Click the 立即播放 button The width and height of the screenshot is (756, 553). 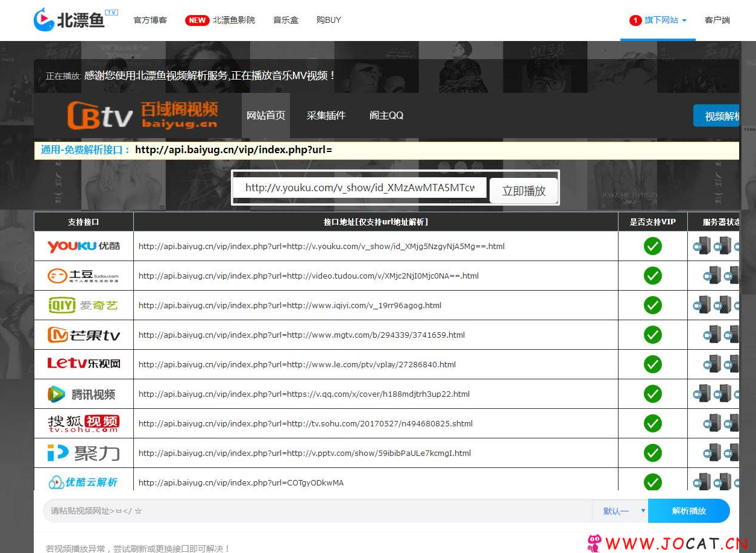524,191
